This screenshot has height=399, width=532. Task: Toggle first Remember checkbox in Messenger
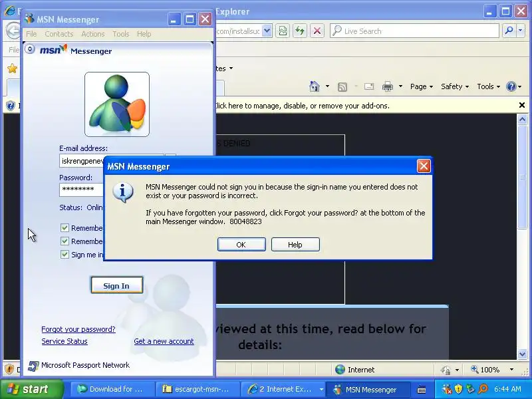click(x=65, y=227)
